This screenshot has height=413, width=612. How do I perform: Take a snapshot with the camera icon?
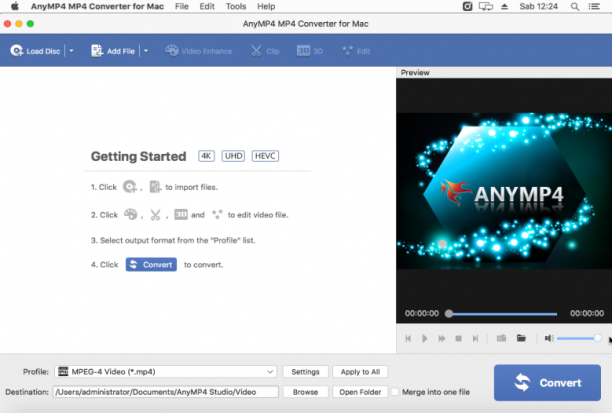[x=501, y=338]
